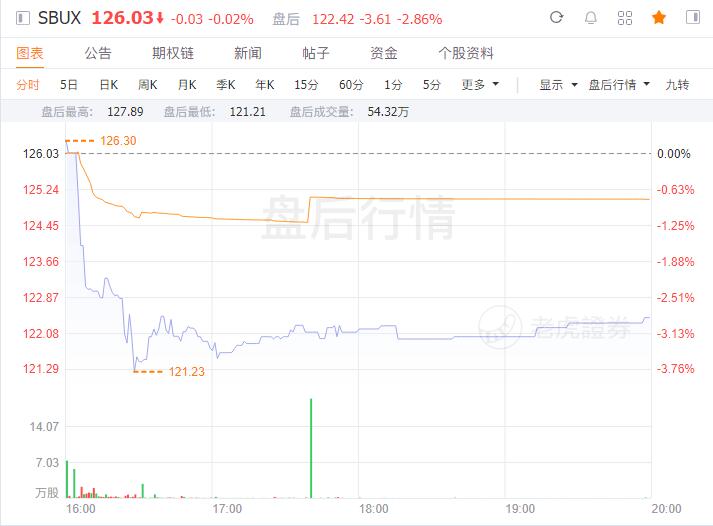
Task: Open the price alert bell
Action: pos(591,18)
